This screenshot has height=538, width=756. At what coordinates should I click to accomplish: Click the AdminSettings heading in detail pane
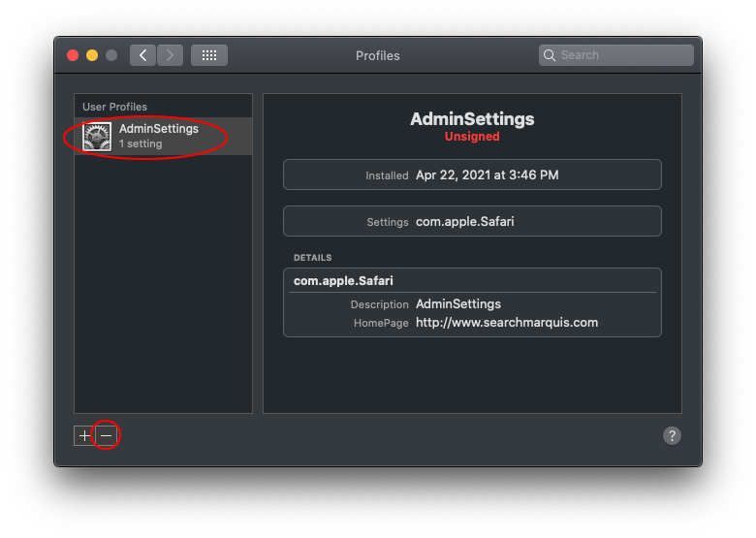[x=472, y=119]
